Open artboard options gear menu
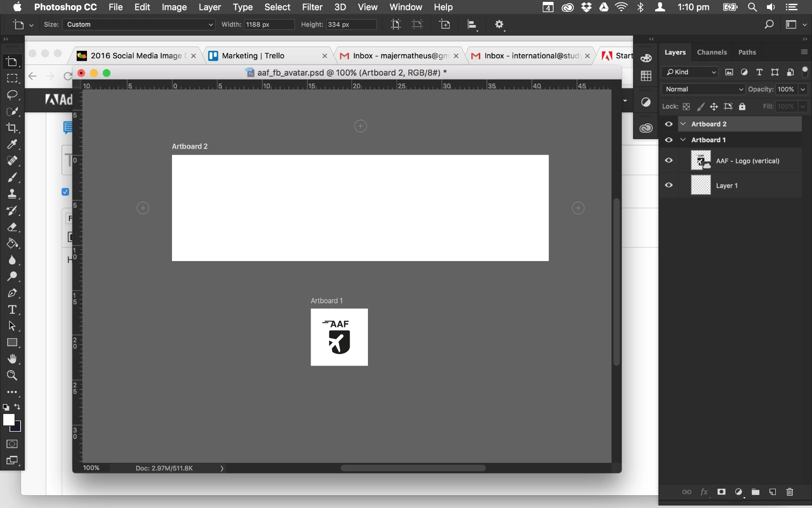This screenshot has width=812, height=508. [x=500, y=24]
